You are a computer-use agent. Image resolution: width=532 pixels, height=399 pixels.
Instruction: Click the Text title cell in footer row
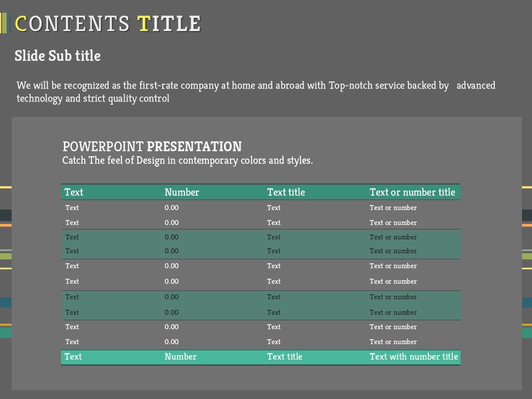point(284,357)
